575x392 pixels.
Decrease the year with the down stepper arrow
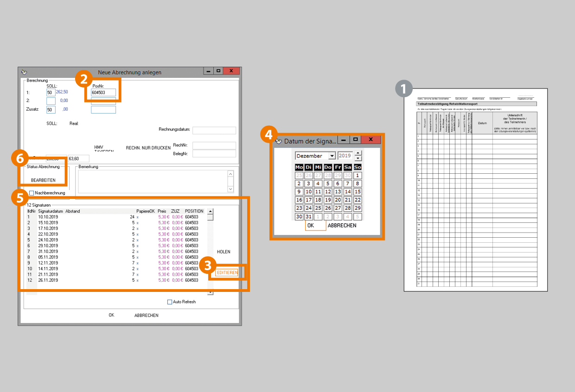(x=358, y=158)
